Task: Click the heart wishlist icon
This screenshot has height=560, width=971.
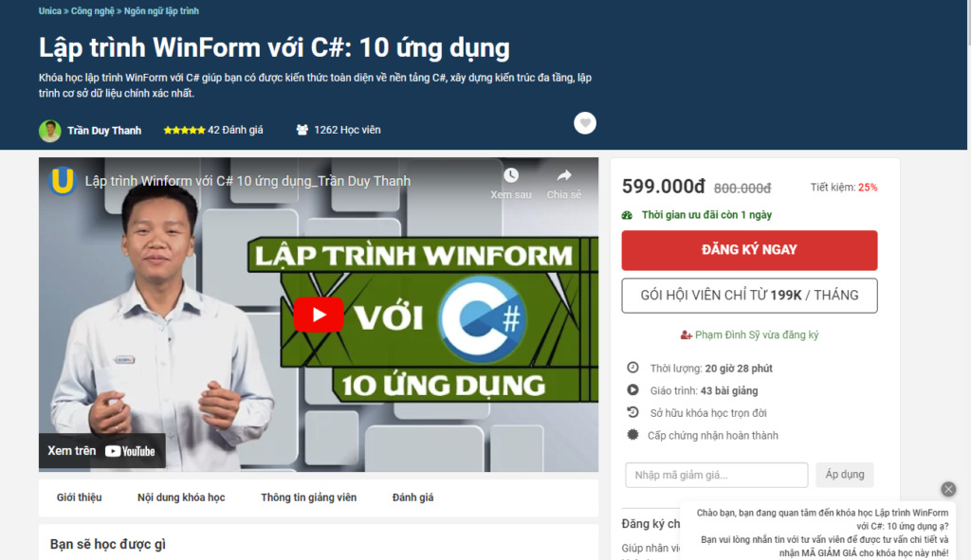Action: tap(584, 123)
